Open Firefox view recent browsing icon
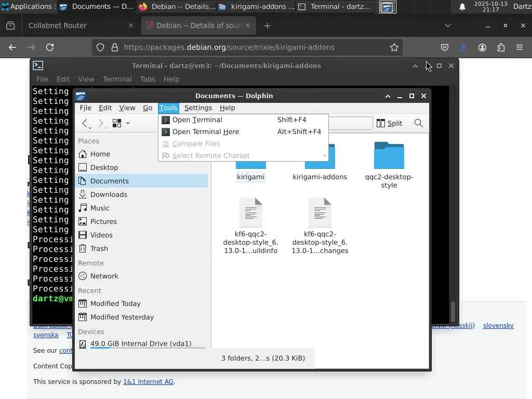532x399 pixels. 10,26
